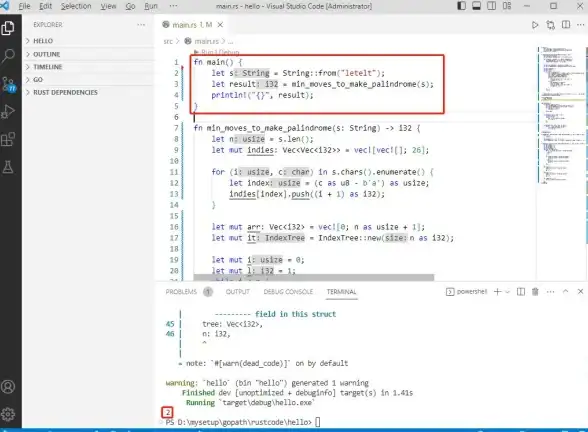Split the editor to the right
The image size is (588, 432).
pyautogui.click(x=566, y=25)
